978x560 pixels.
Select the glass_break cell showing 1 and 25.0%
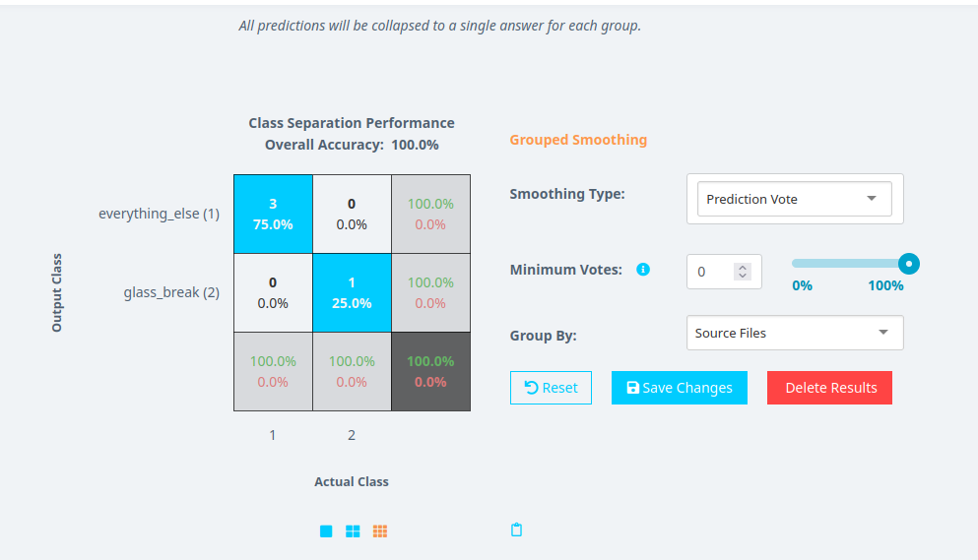pos(352,292)
